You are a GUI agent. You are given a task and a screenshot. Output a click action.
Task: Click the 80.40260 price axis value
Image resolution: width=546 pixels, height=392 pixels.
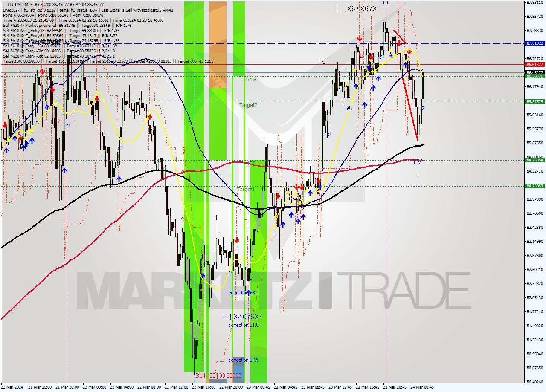pyautogui.click(x=535, y=382)
